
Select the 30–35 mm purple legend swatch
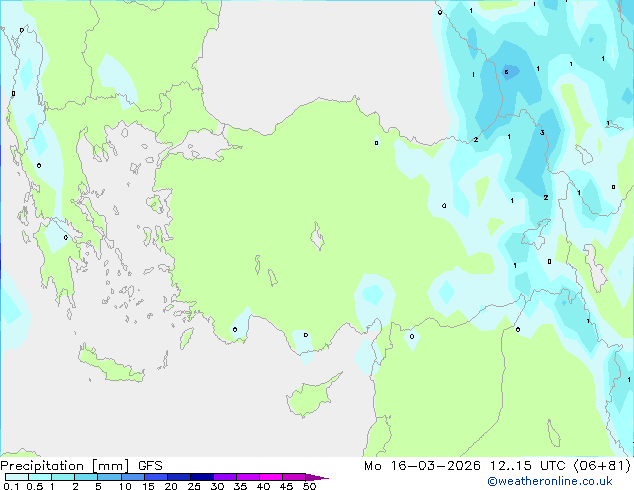click(x=224, y=477)
